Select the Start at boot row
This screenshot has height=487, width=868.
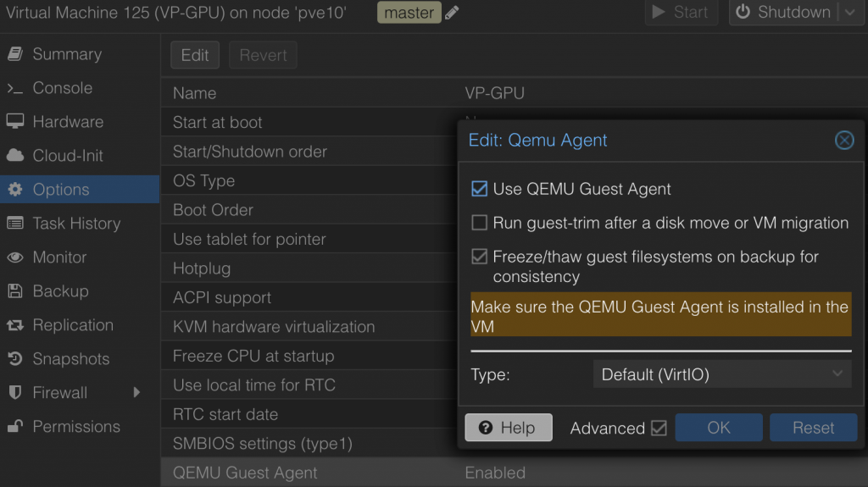coord(310,122)
